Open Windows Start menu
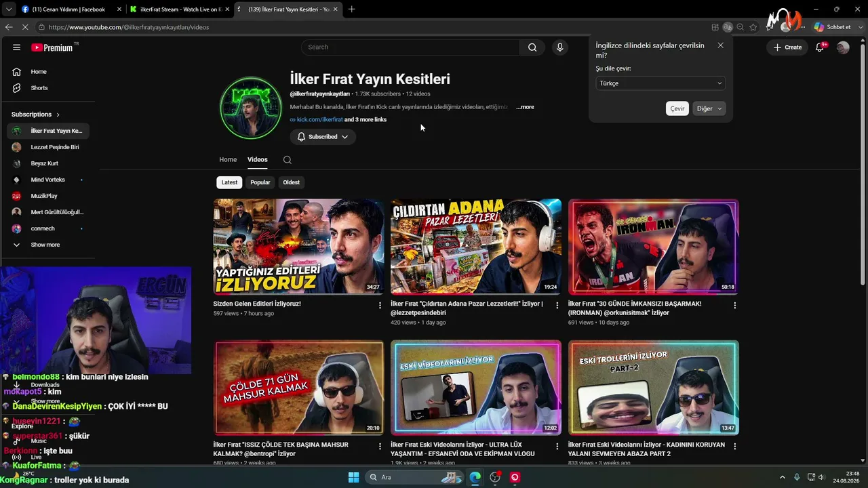This screenshot has height=488, width=868. coord(353,477)
